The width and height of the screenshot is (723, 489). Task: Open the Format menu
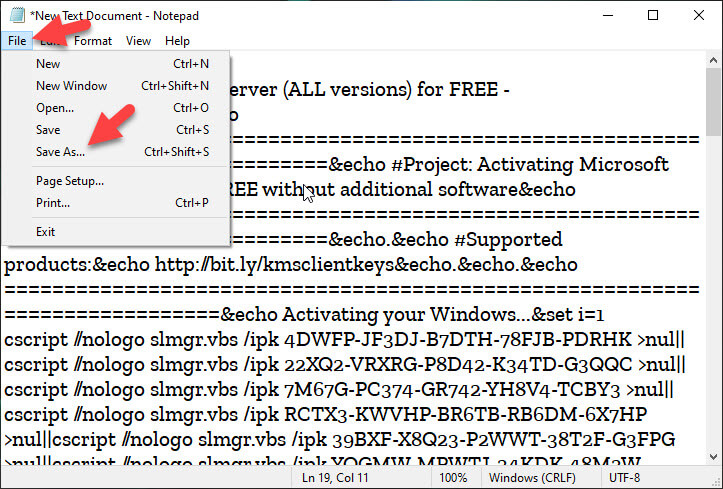click(93, 41)
